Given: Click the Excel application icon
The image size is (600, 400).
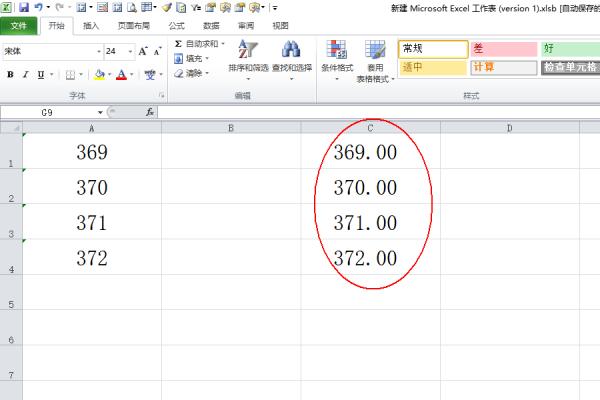Looking at the screenshot, I should [x=6, y=7].
